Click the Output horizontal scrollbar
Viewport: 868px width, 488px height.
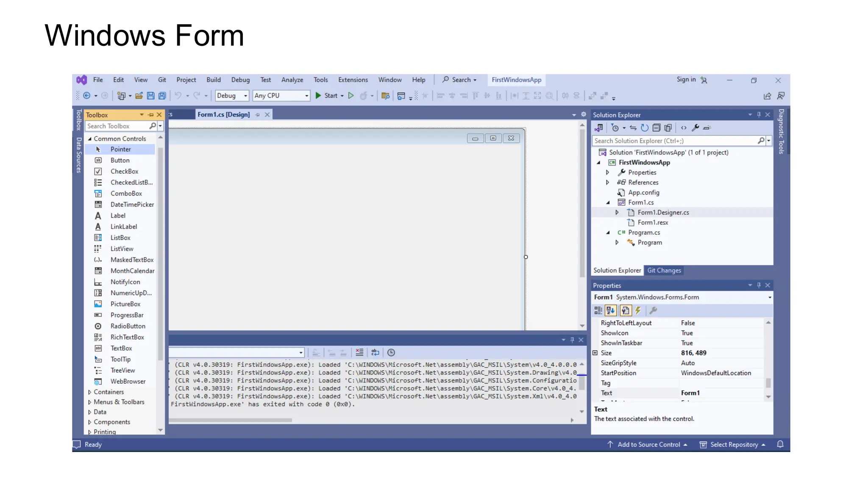point(231,420)
